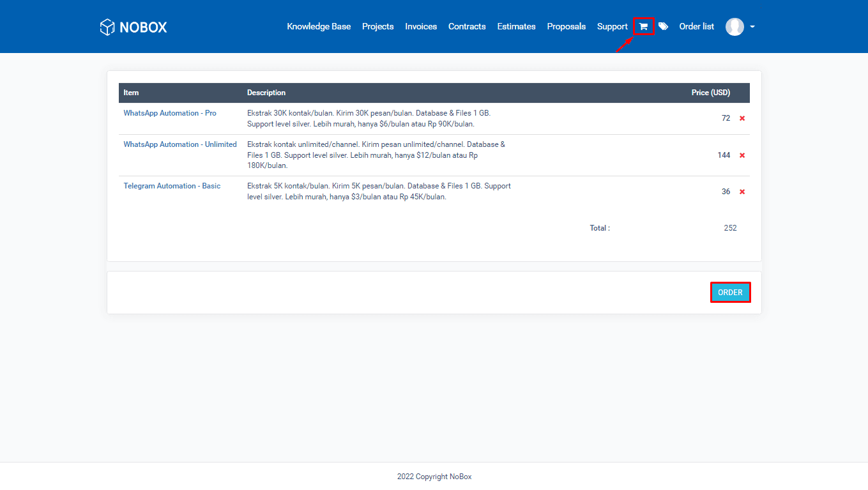868x490 pixels.
Task: Click the Total amount of 252
Action: 730,227
